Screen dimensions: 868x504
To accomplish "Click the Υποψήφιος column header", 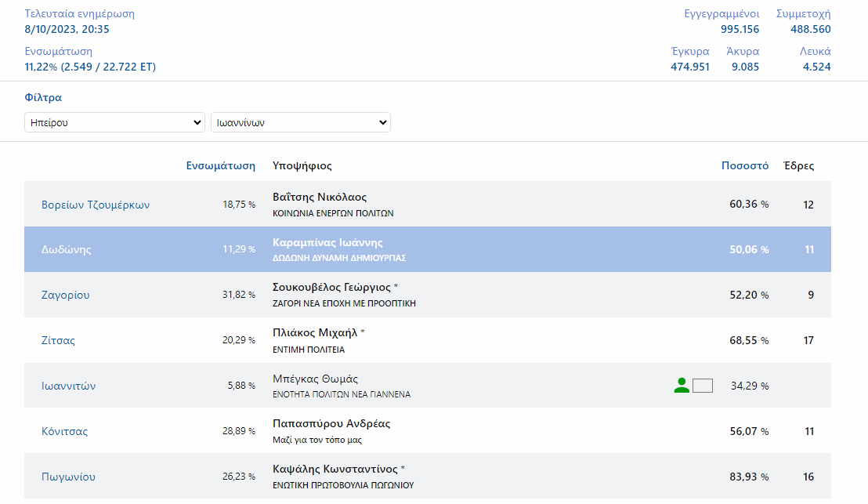I will pyautogui.click(x=302, y=165).
